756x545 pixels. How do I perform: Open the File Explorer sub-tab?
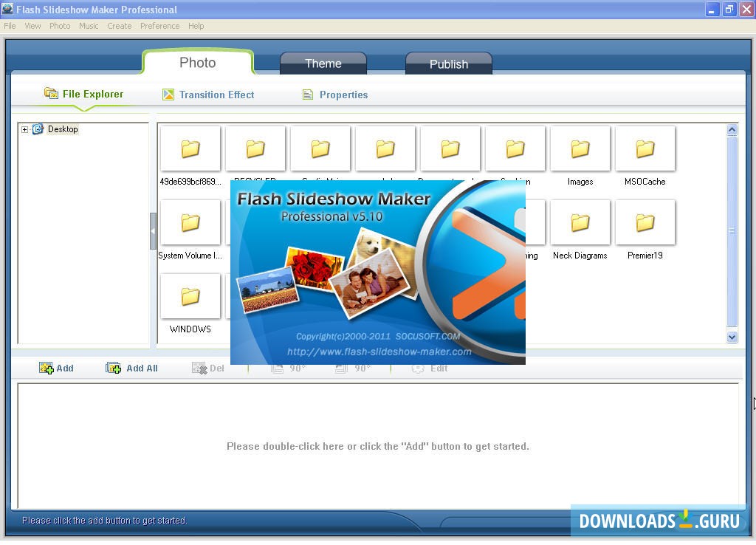point(84,94)
